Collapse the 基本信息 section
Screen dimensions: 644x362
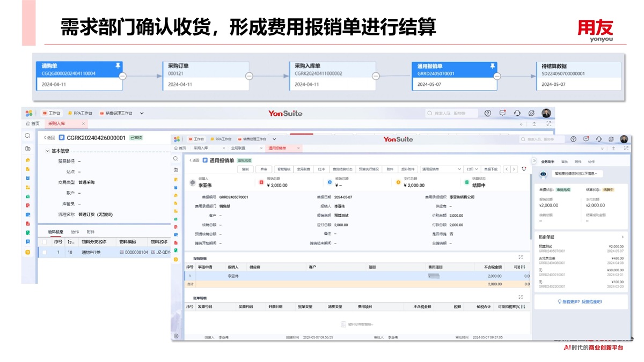click(x=47, y=151)
